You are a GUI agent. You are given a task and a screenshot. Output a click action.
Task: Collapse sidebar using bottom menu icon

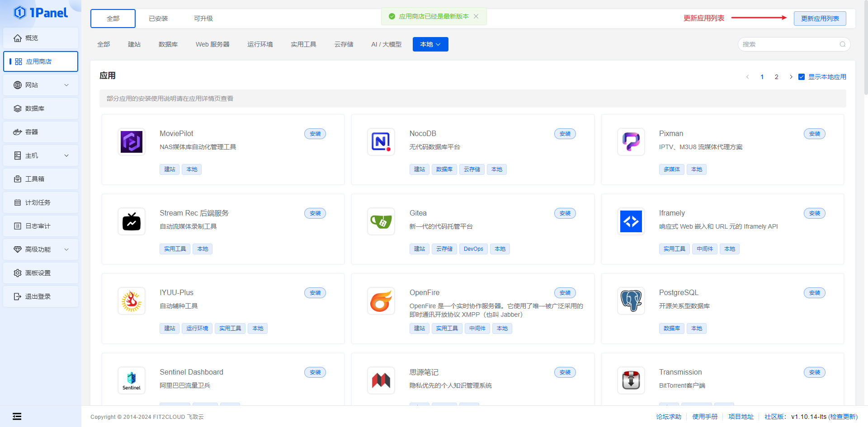pyautogui.click(x=17, y=417)
